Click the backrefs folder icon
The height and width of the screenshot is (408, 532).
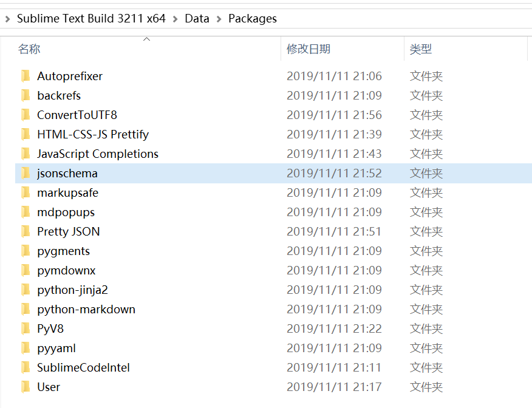pyautogui.click(x=26, y=96)
